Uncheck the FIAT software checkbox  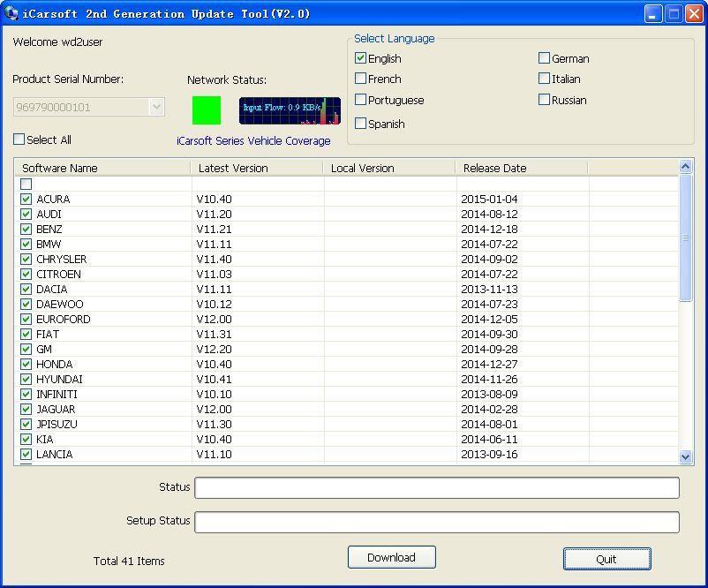(26, 335)
